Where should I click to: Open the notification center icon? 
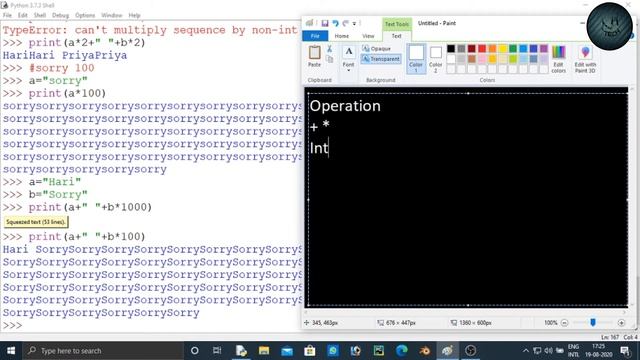pos(625,351)
